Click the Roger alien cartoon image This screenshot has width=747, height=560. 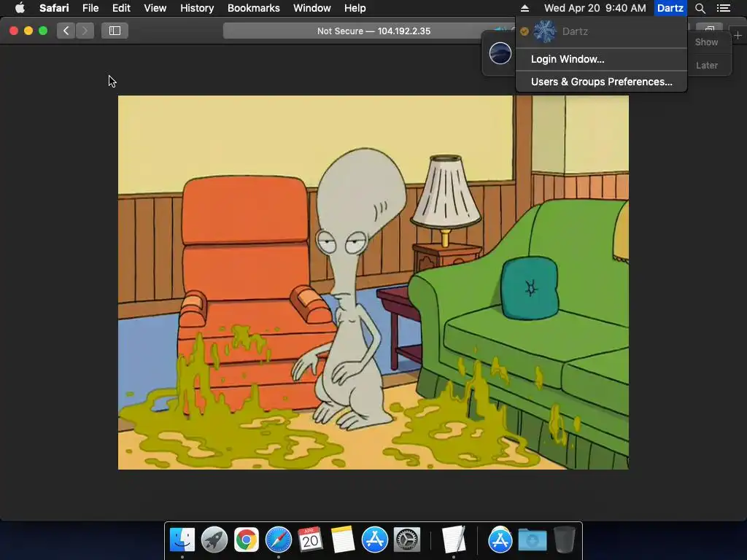point(373,282)
